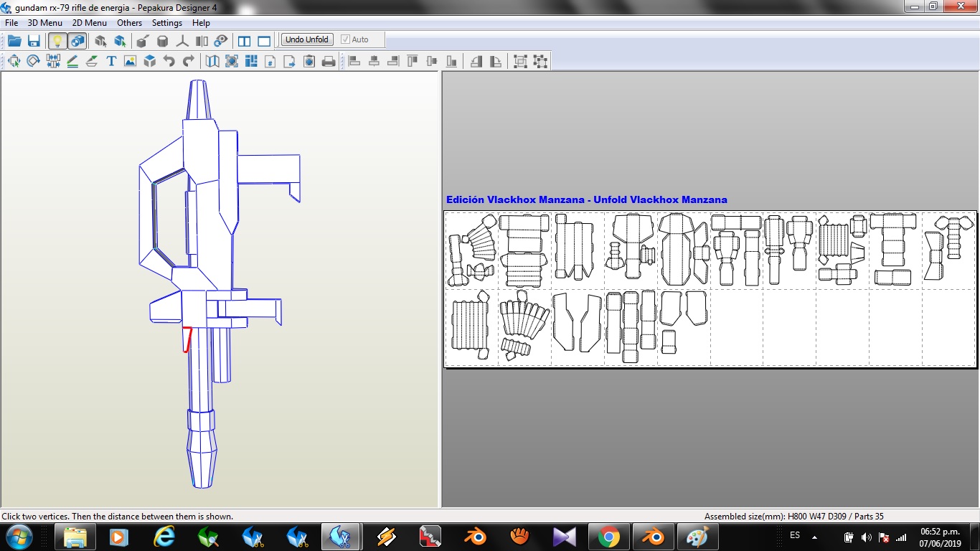The image size is (980, 551).
Task: Click the first rotate part icon
Action: 476,61
